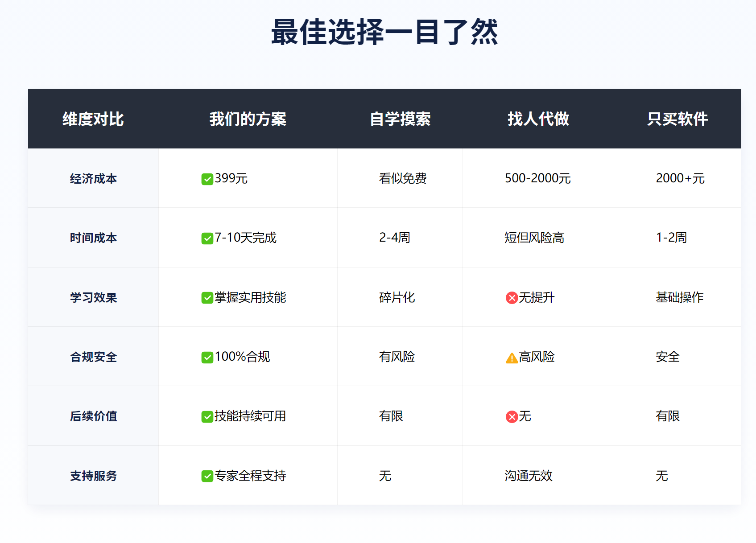
Task: Click the 2000+元 price cell
Action: point(680,178)
